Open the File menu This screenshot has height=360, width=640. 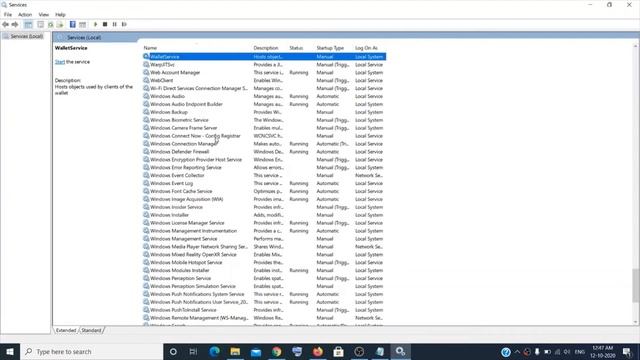click(x=8, y=15)
